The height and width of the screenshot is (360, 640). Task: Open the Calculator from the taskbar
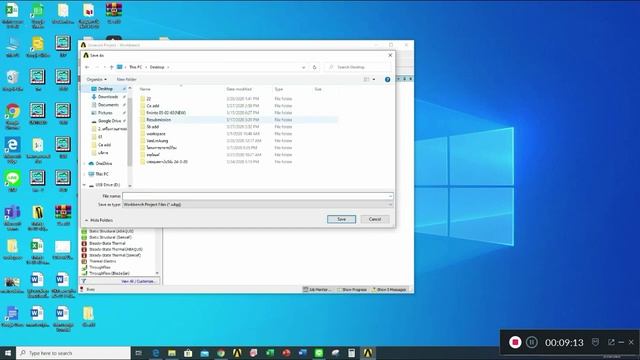[x=351, y=353]
